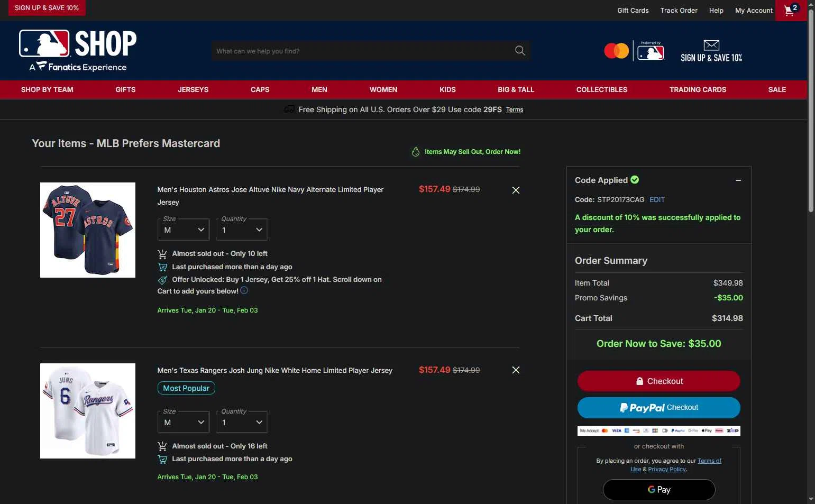
Task: Remove the Jose Altuve jersey with X
Action: tap(516, 190)
